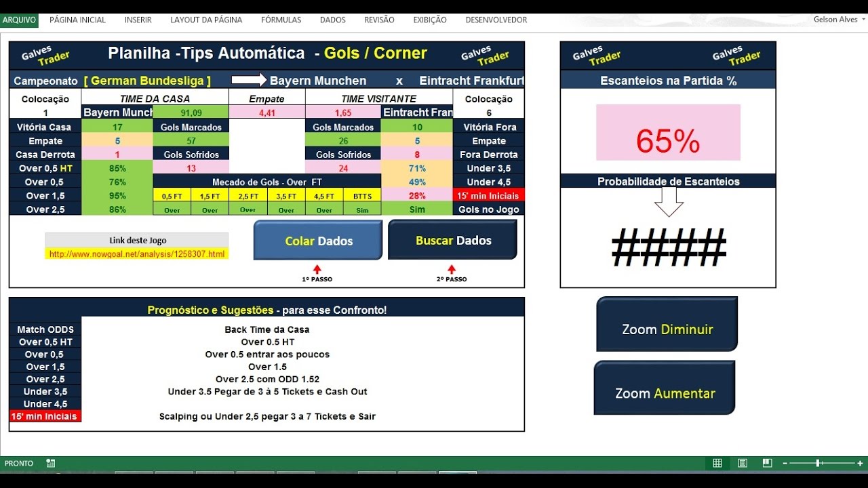
Task: Adjust the status bar zoom slider handle
Action: pyautogui.click(x=818, y=464)
